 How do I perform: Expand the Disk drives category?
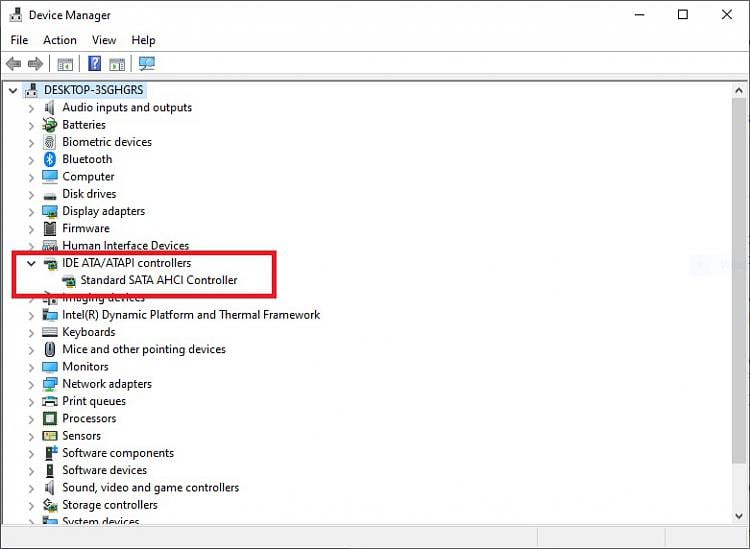pyautogui.click(x=31, y=194)
